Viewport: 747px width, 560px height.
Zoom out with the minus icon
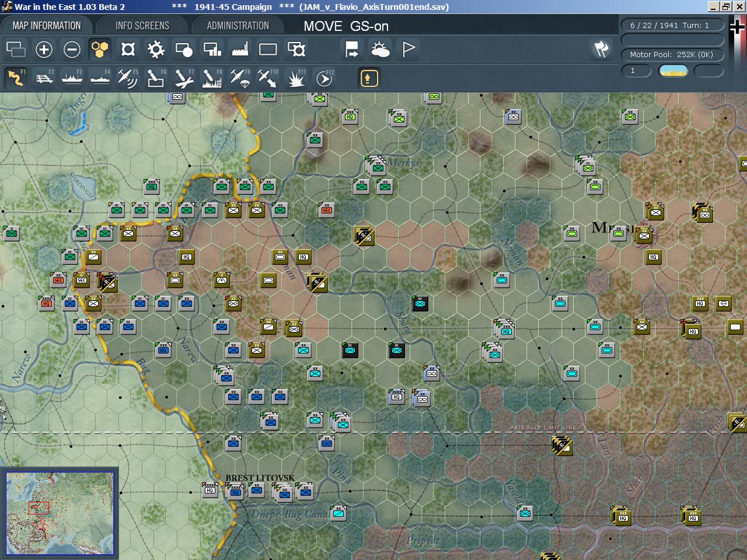(x=72, y=50)
